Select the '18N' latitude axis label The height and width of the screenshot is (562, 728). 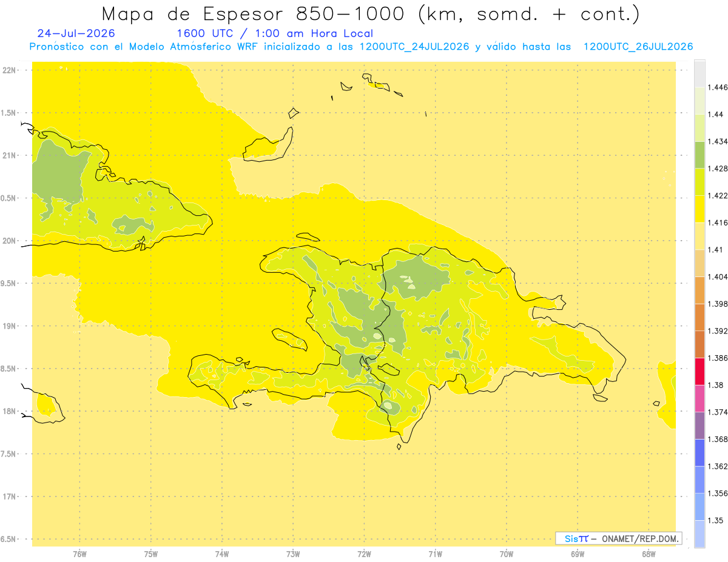click(x=10, y=411)
